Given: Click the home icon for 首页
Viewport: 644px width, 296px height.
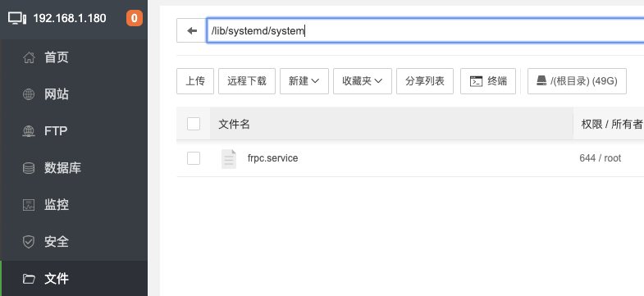Looking at the screenshot, I should (x=29, y=57).
